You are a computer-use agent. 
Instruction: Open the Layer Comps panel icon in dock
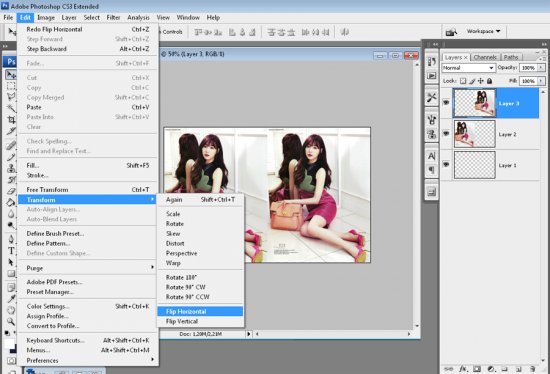[x=432, y=192]
